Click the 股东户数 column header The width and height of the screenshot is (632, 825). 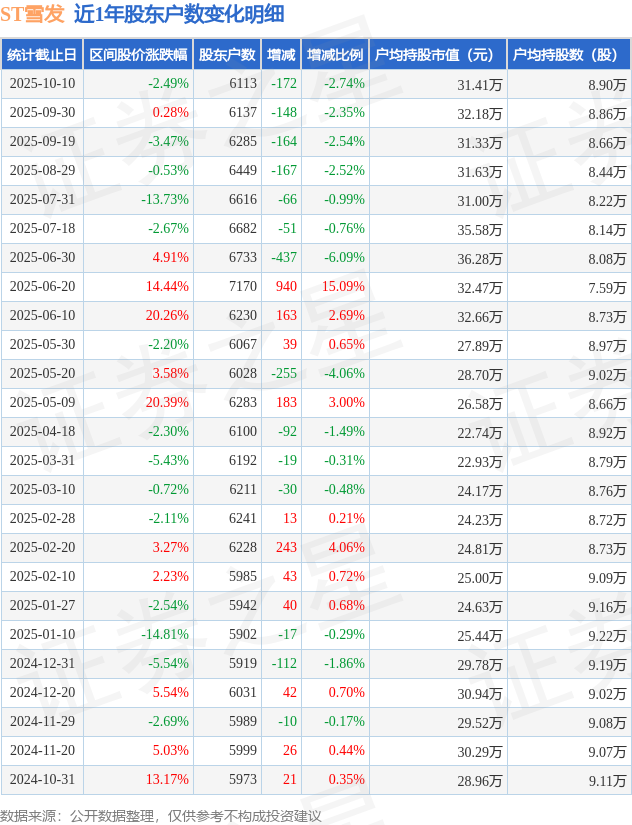pyautogui.click(x=227, y=55)
